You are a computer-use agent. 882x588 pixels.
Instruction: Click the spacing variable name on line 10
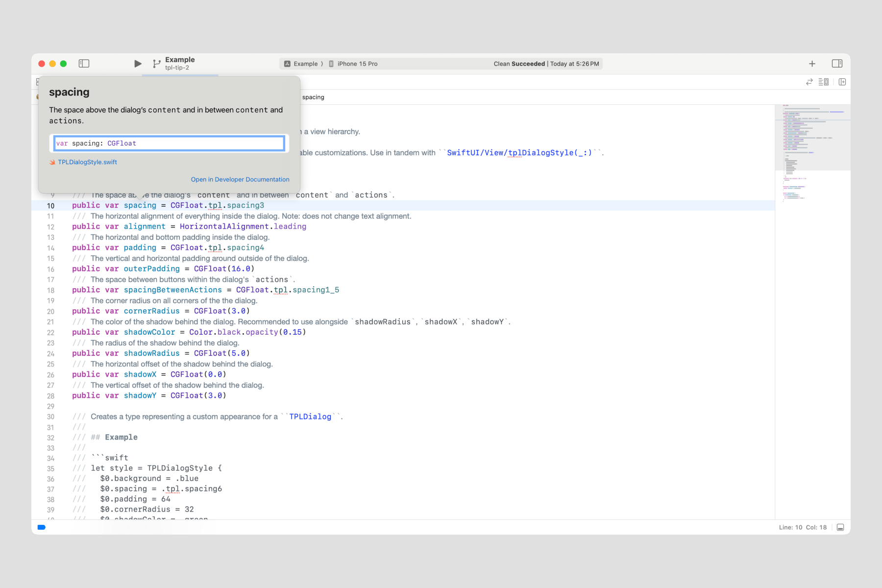(x=140, y=205)
